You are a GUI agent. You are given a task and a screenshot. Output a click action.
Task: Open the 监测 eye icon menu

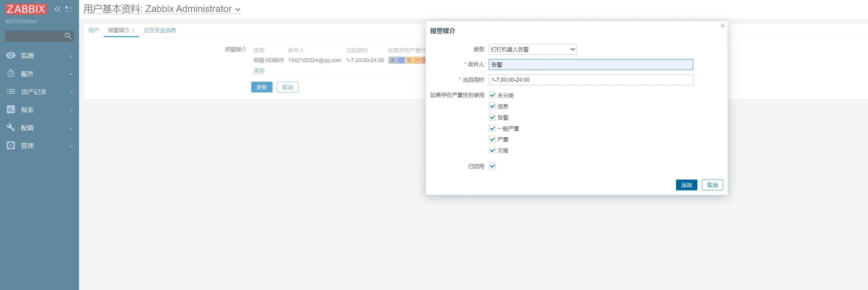click(11, 56)
